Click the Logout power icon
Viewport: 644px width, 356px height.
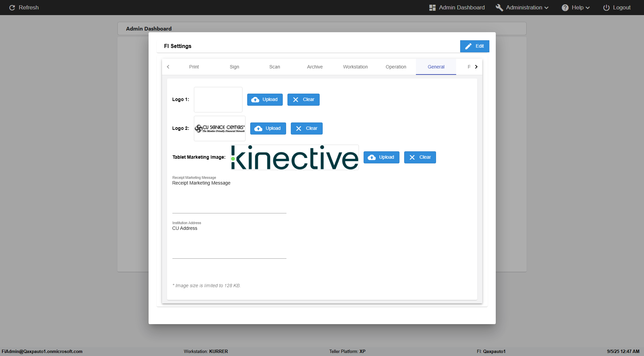click(x=606, y=7)
